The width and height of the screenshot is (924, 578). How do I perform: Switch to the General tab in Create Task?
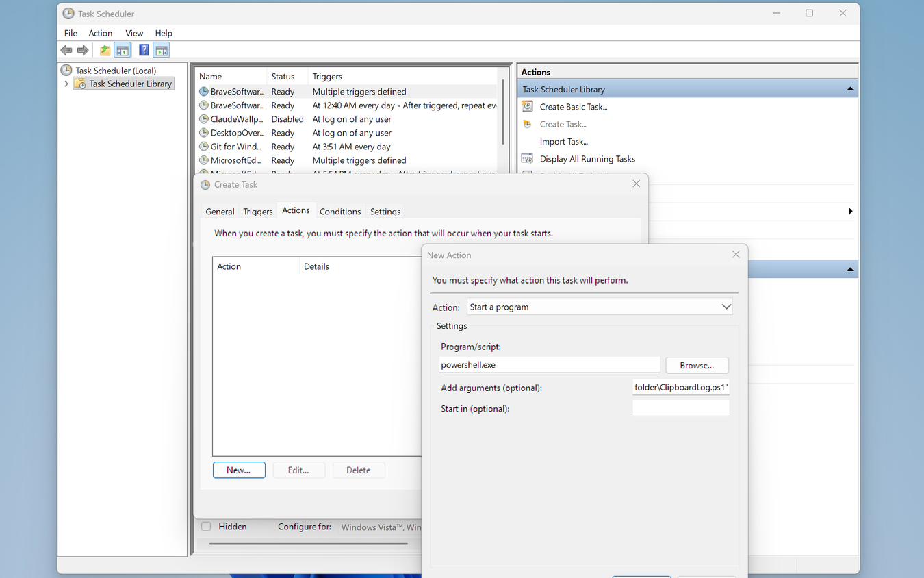point(220,212)
